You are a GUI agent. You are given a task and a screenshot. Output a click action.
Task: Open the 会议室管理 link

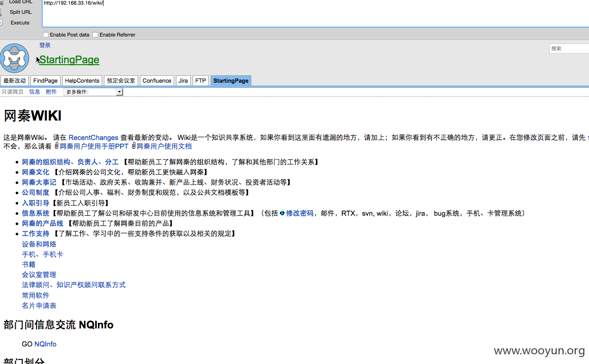39,274
